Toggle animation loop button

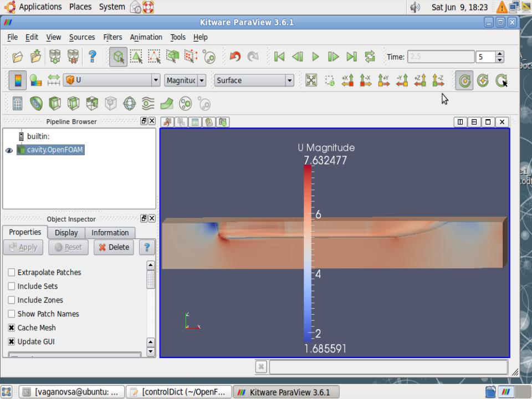pyautogui.click(x=370, y=57)
